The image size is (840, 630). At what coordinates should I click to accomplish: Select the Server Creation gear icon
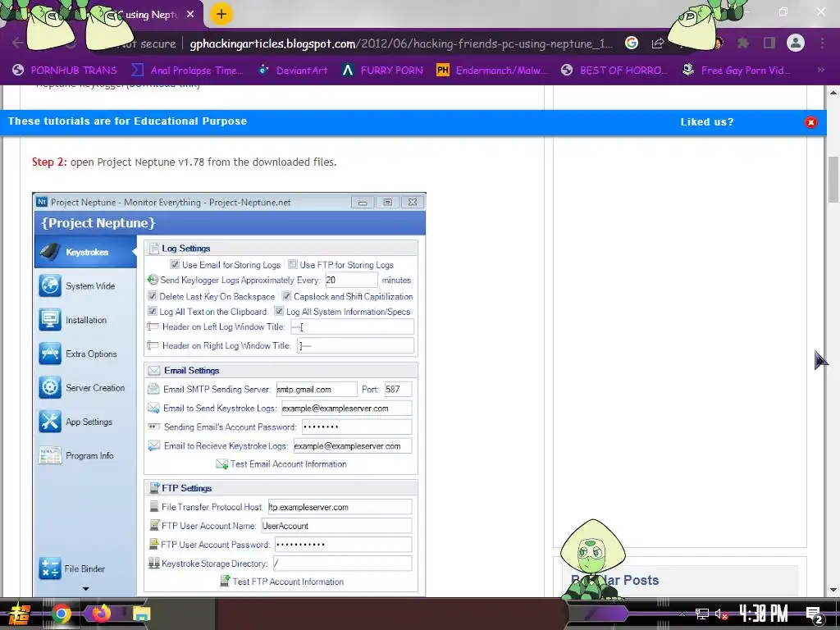50,387
